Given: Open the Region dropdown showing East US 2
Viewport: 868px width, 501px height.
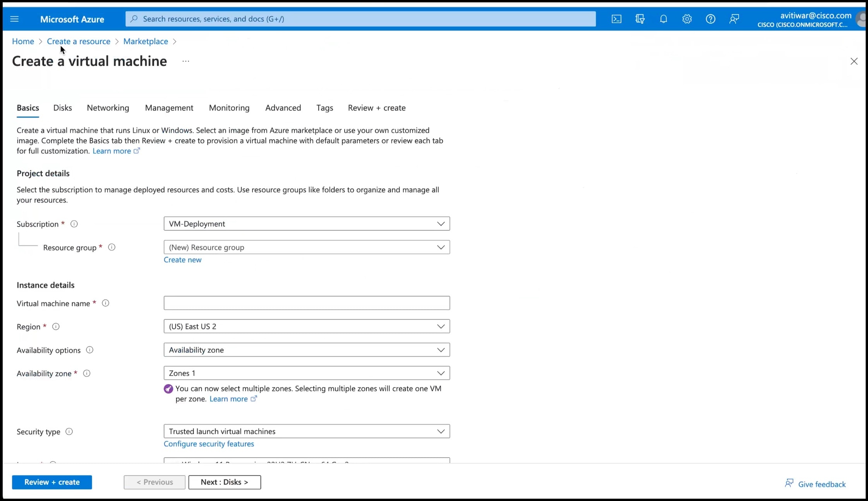Looking at the screenshot, I should (x=306, y=326).
